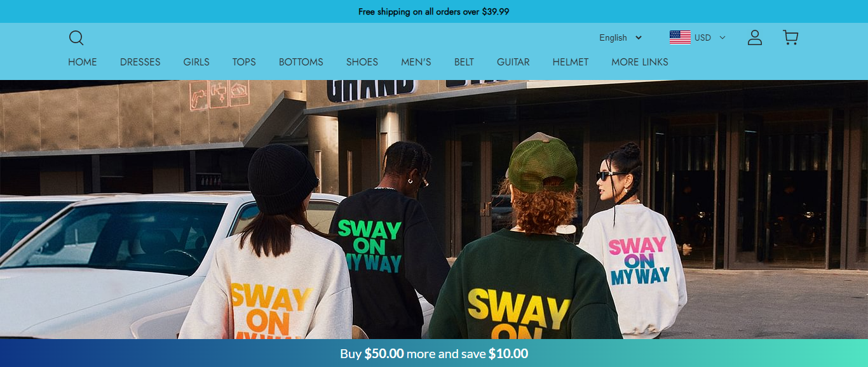Screen dimensions: 868x367
Task: Open the MEN'S category
Action: [x=416, y=62]
